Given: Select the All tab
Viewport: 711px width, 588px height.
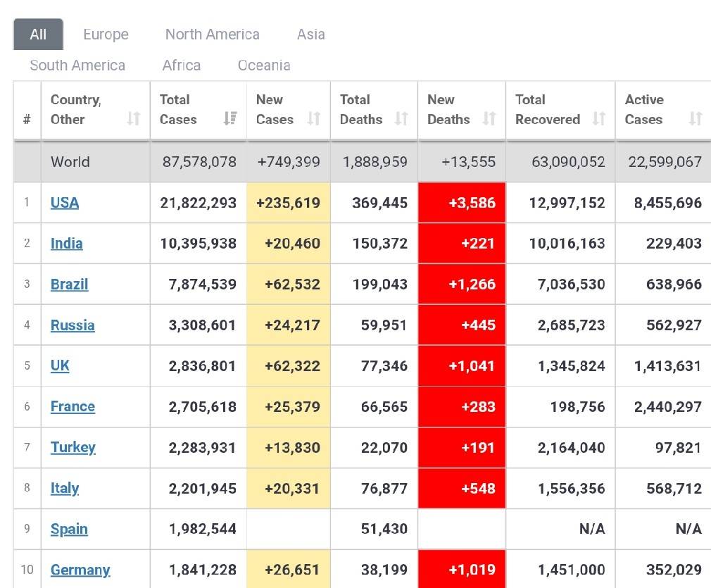Looking at the screenshot, I should (x=38, y=35).
